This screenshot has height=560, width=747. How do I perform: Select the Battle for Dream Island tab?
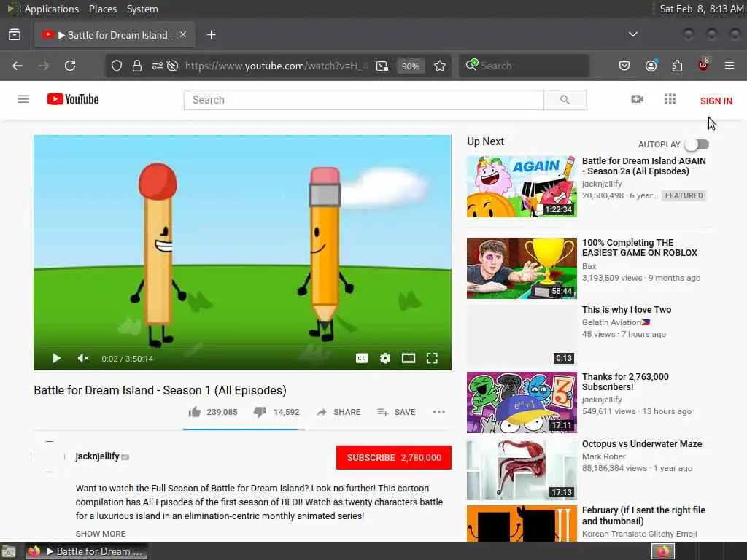pyautogui.click(x=115, y=35)
